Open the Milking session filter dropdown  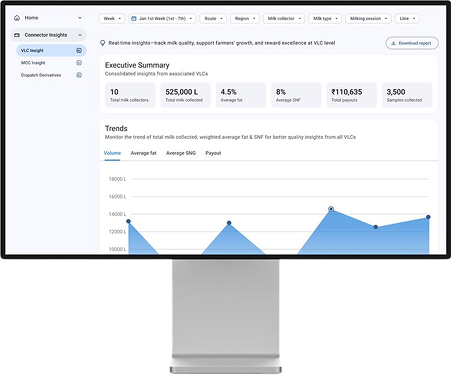[x=368, y=18]
